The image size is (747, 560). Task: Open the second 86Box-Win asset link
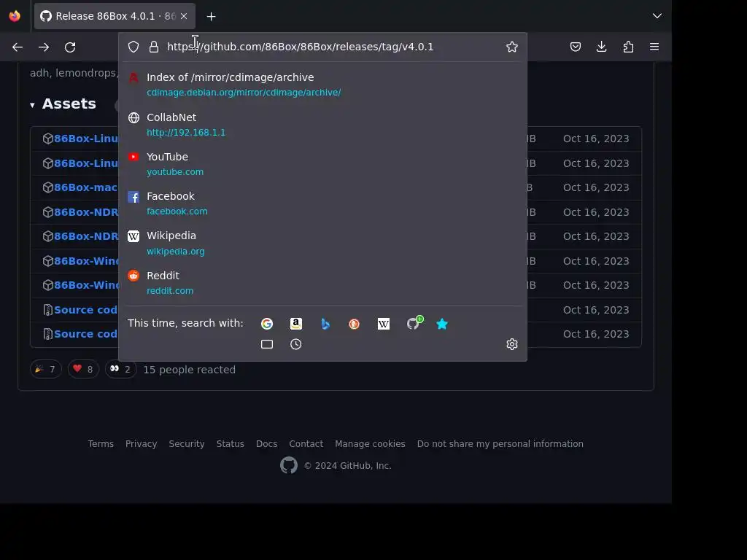pyautogui.click(x=86, y=285)
